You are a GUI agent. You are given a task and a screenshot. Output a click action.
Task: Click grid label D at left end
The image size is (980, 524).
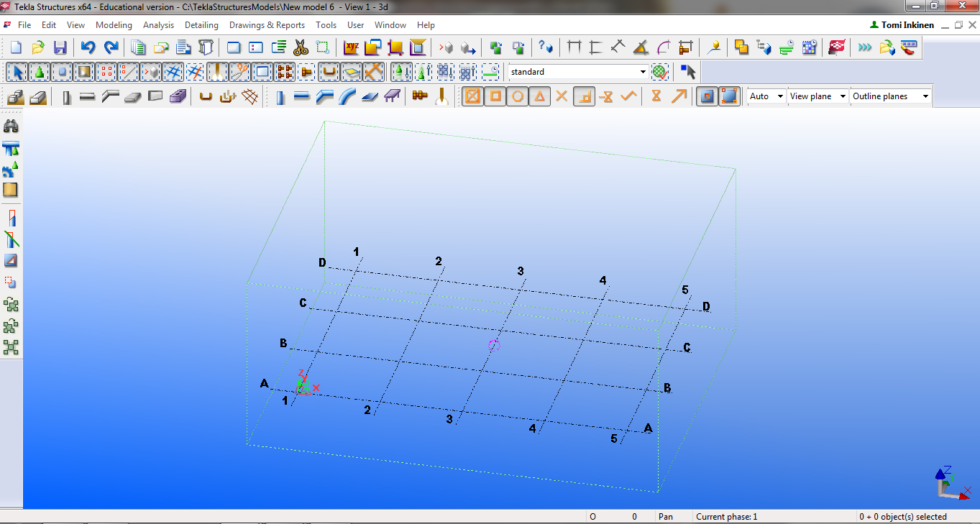pyautogui.click(x=322, y=262)
